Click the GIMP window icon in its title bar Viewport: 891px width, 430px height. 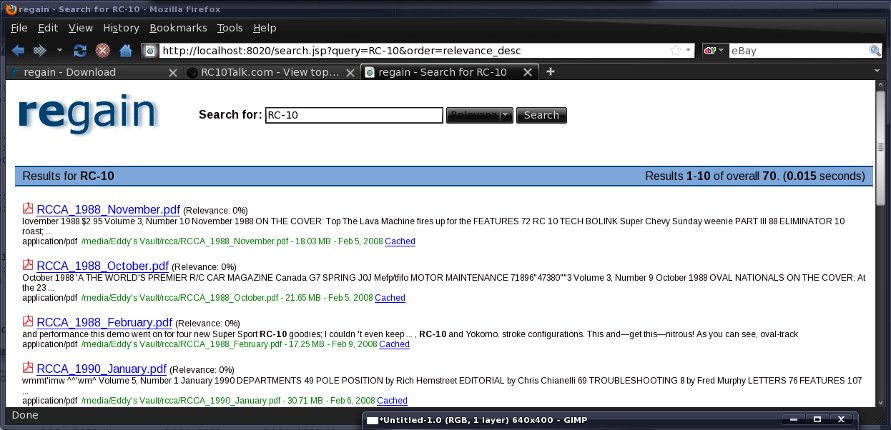point(372,420)
